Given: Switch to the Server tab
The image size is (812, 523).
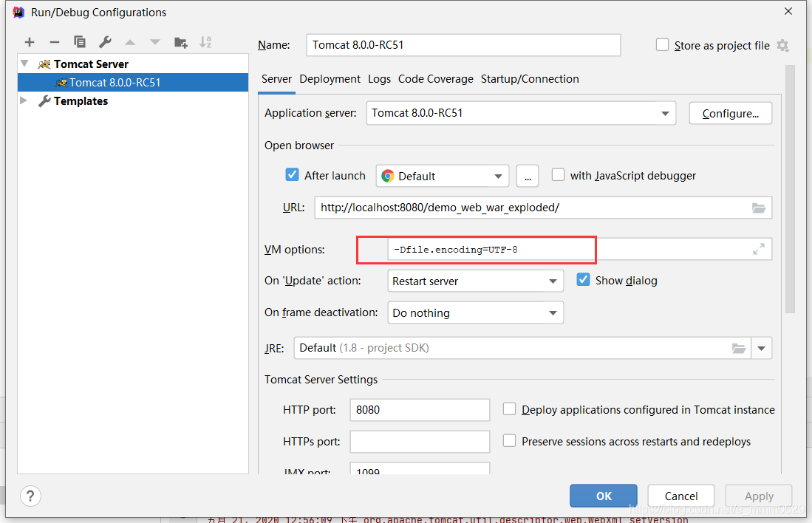Looking at the screenshot, I should point(276,79).
